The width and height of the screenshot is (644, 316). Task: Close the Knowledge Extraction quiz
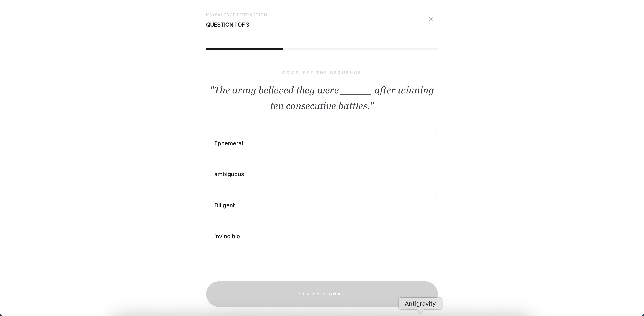click(430, 19)
